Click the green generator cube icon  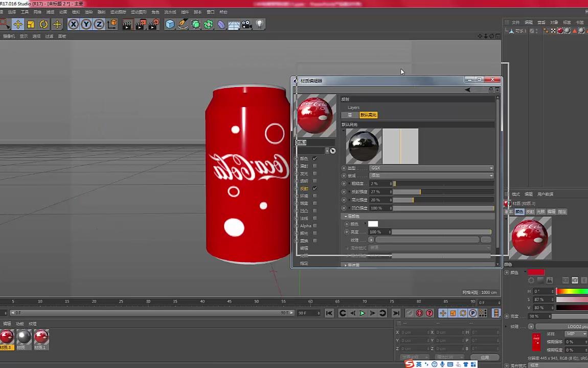pyautogui.click(x=196, y=25)
